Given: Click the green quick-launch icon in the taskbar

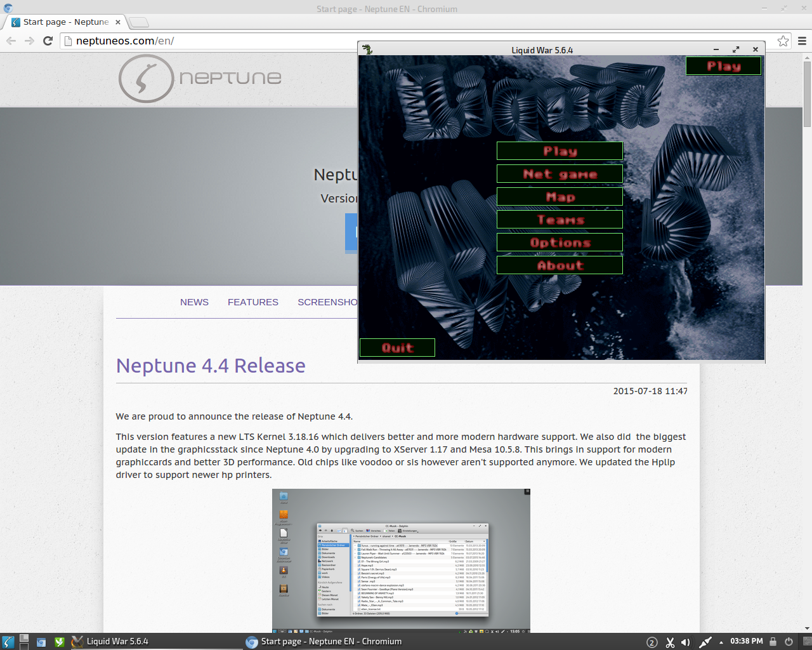Looking at the screenshot, I should (59, 642).
